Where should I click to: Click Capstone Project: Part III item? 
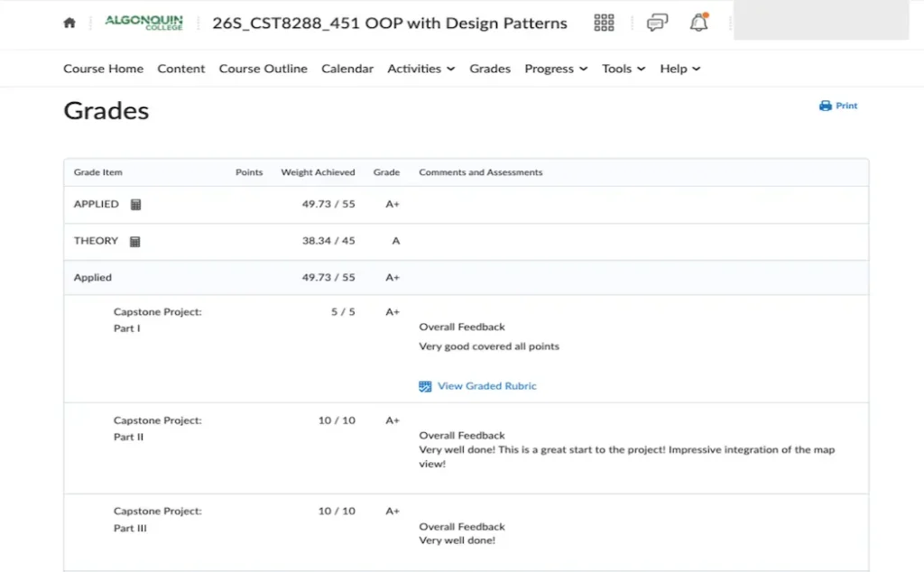tap(157, 520)
